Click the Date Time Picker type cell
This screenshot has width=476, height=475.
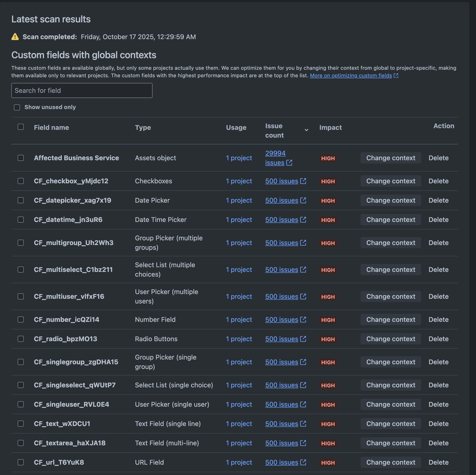click(x=161, y=220)
